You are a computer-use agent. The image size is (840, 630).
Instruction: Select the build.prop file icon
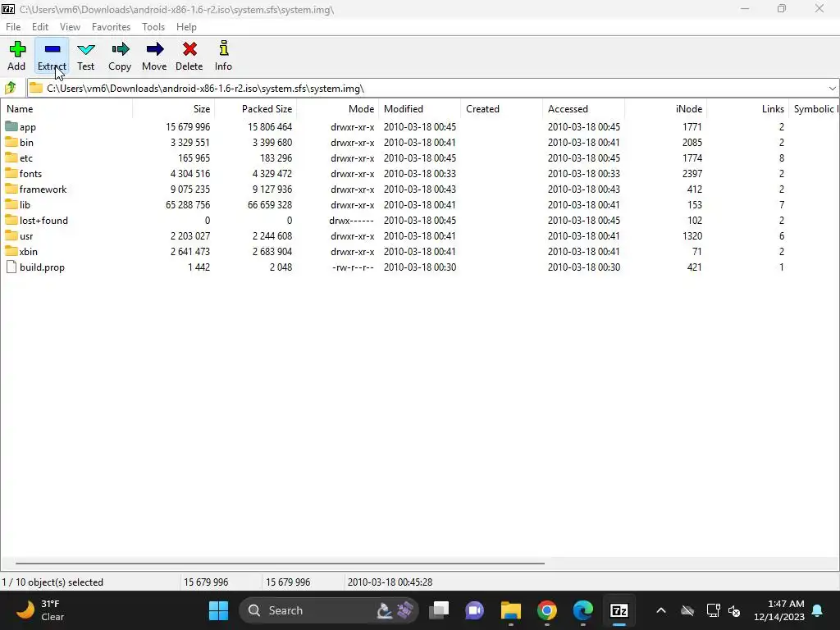coord(11,267)
